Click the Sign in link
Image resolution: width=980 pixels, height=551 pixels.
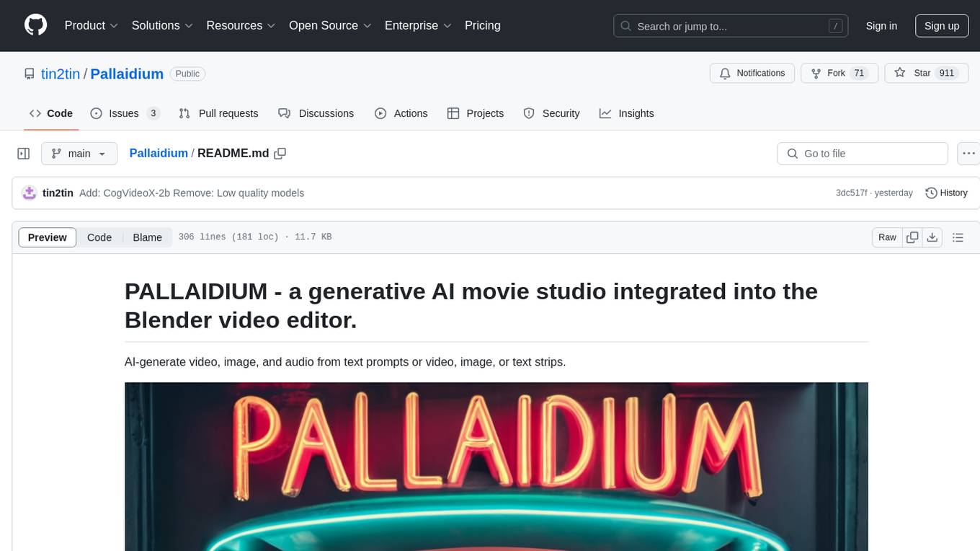coord(881,26)
